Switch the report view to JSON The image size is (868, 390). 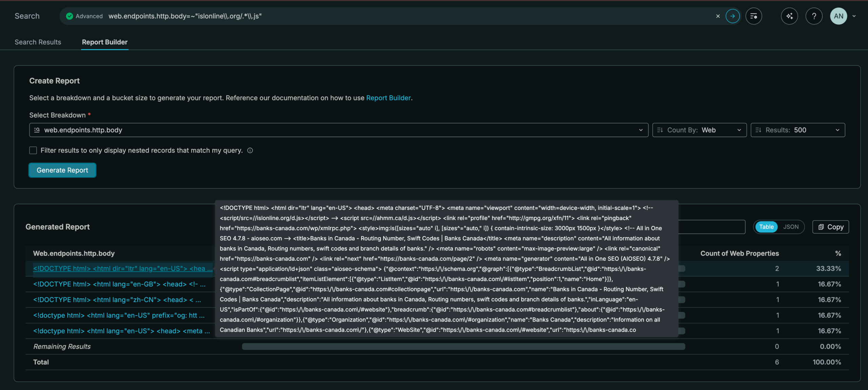tap(791, 227)
